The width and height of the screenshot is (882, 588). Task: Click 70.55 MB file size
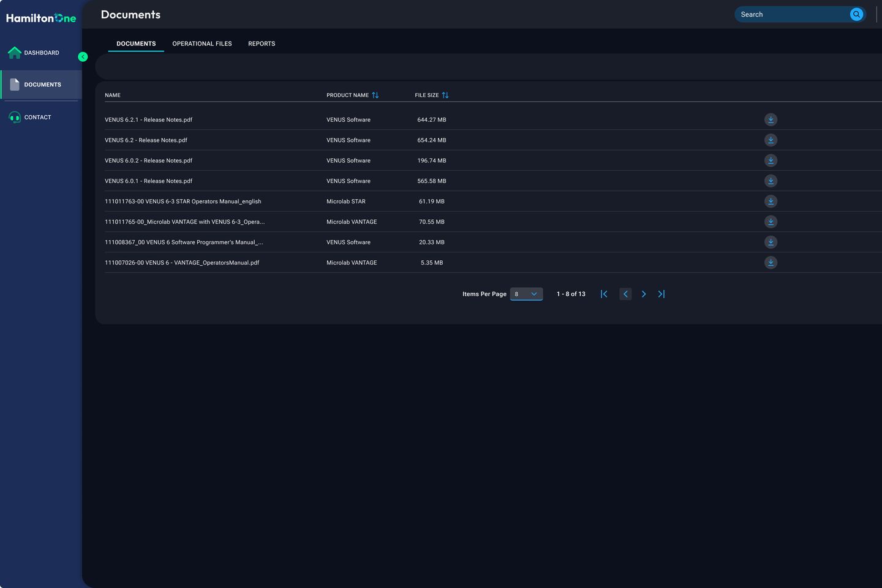click(x=432, y=222)
